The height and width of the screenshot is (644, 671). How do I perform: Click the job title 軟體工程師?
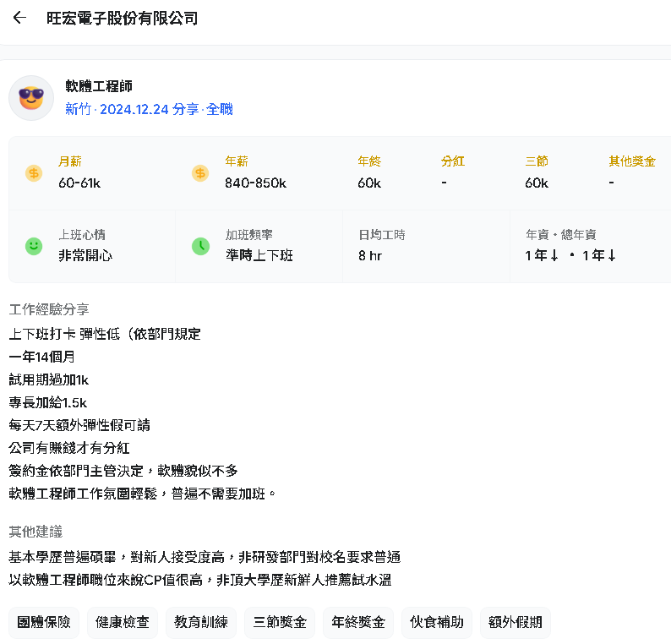(x=99, y=86)
